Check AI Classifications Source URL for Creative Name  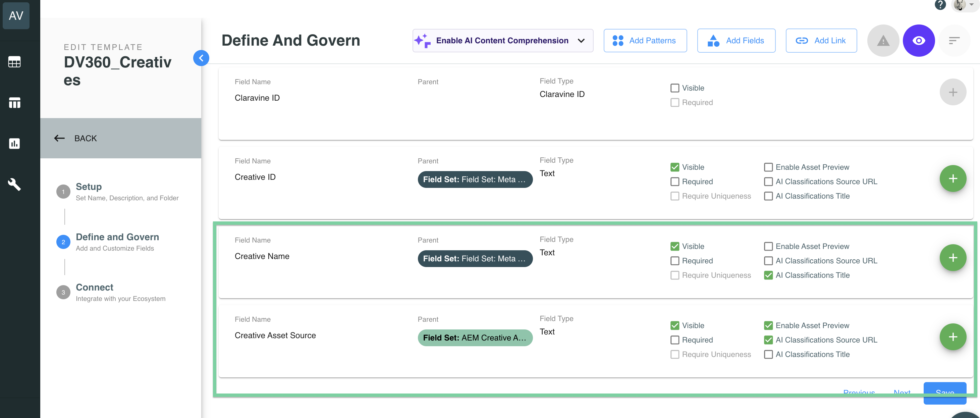click(768, 261)
